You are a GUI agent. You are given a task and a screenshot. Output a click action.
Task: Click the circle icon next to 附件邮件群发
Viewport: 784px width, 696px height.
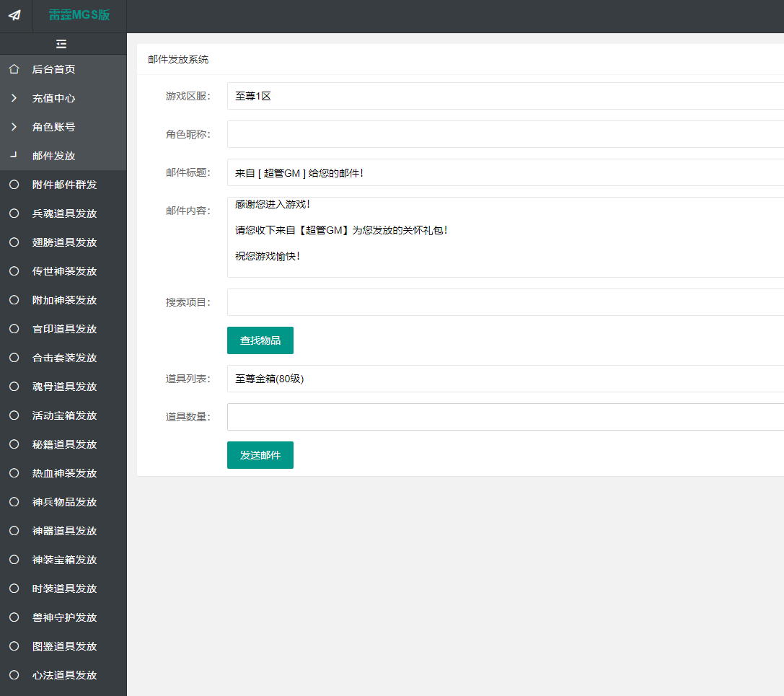pos(14,185)
